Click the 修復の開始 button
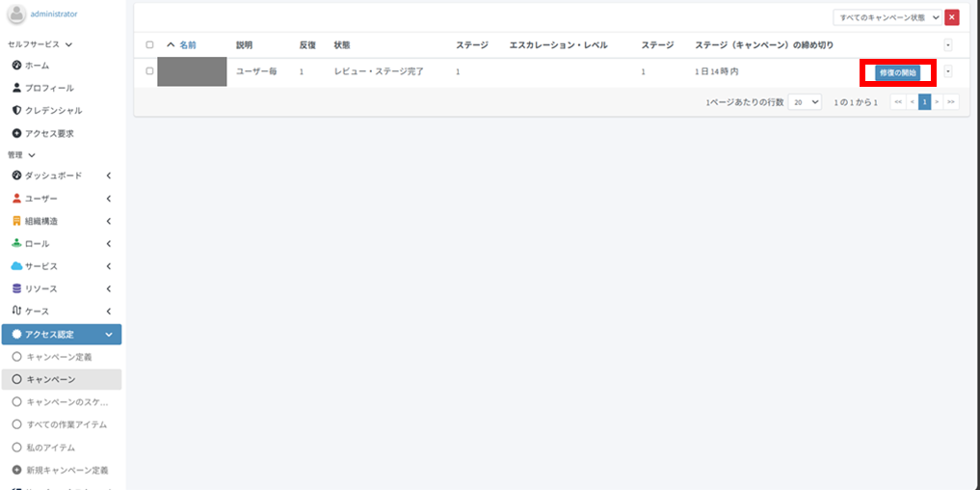The width and height of the screenshot is (980, 490). click(897, 72)
